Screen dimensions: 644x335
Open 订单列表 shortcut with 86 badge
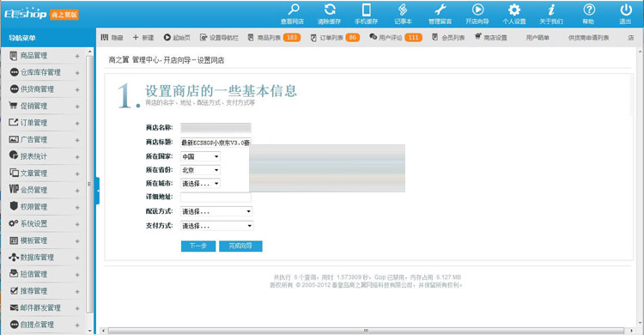335,38
